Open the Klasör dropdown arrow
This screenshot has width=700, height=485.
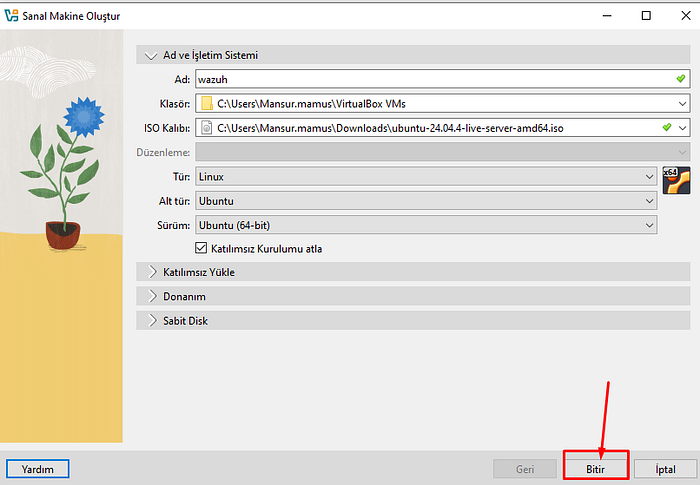(682, 104)
